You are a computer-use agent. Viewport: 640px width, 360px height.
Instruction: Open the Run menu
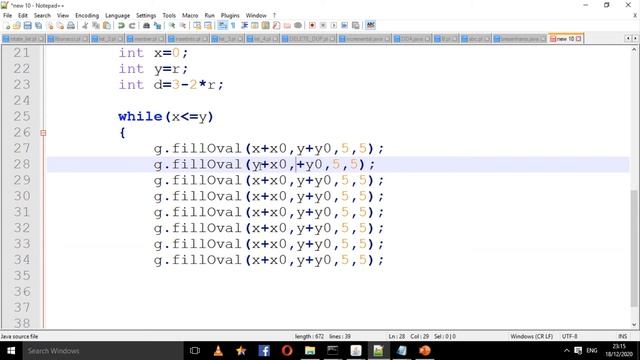click(209, 16)
